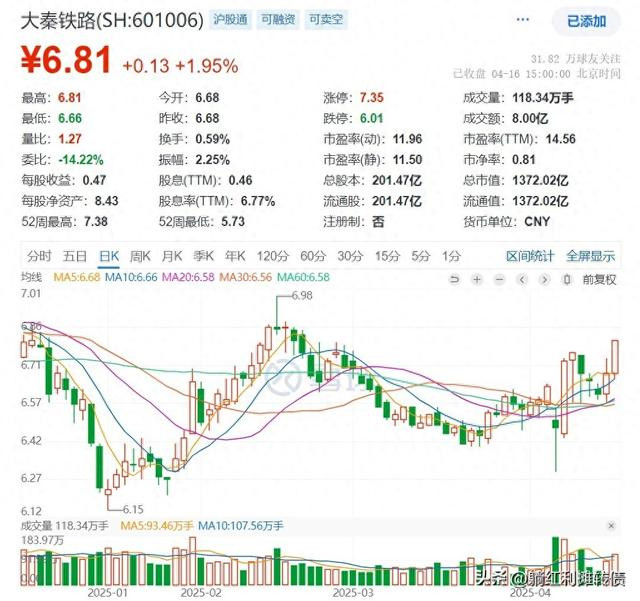Click the 52周最高 7.38 value
The image size is (640, 601).
96,222
